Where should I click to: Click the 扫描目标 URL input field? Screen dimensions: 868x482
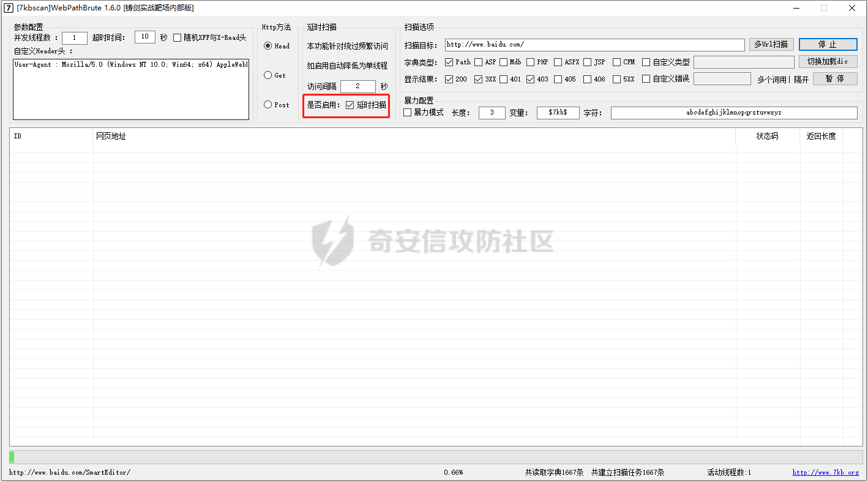(x=594, y=45)
